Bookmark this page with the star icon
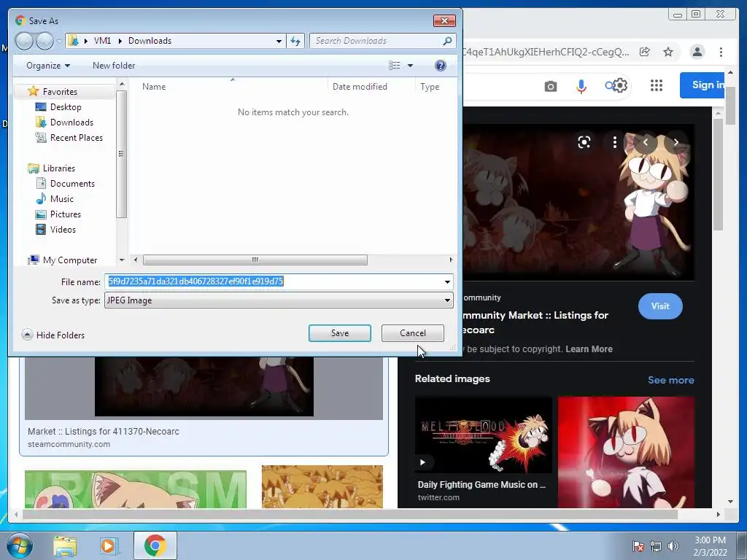 (x=668, y=52)
